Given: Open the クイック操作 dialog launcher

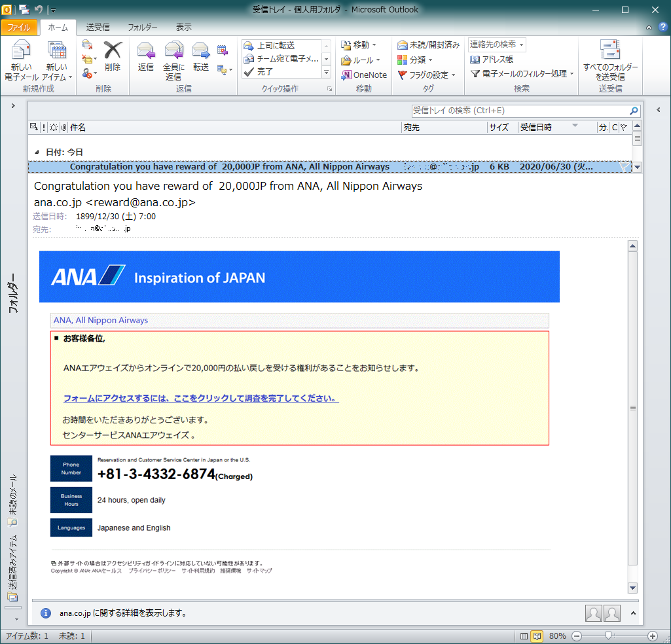Looking at the screenshot, I should point(329,89).
